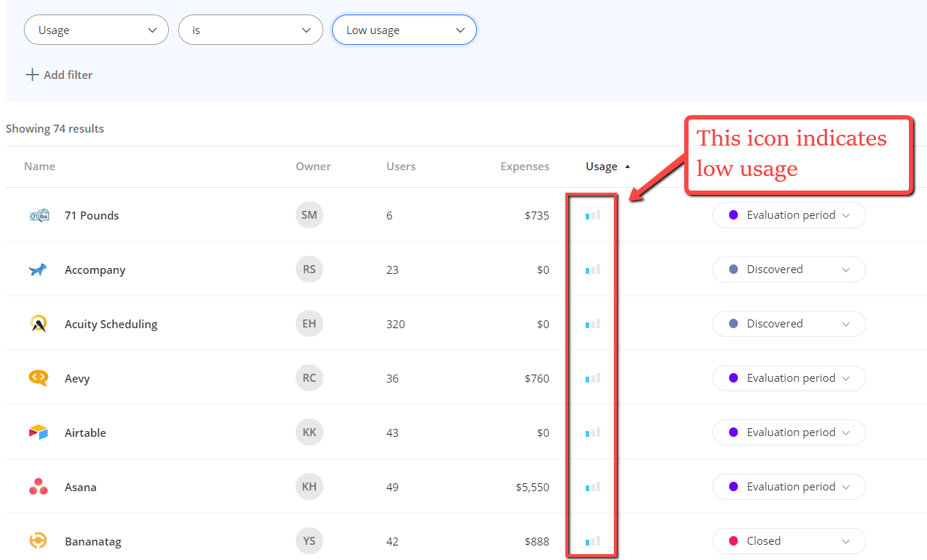Open the Acuity Scheduling app name

111,325
